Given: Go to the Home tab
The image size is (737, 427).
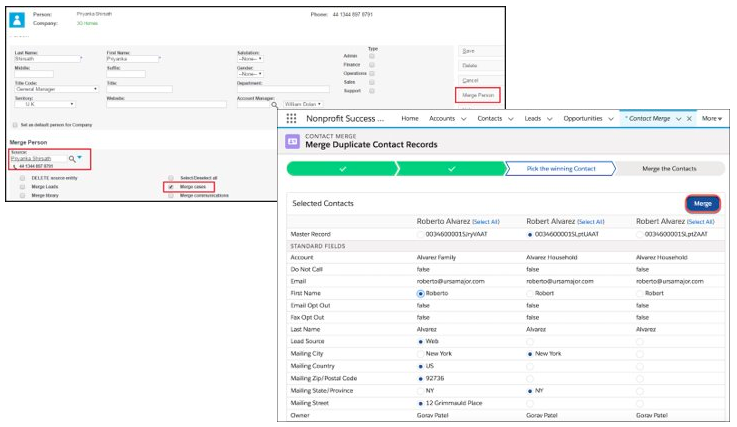Looking at the screenshot, I should pos(410,119).
